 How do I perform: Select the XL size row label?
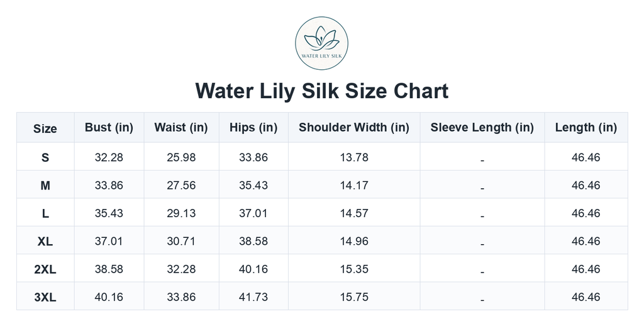point(45,241)
